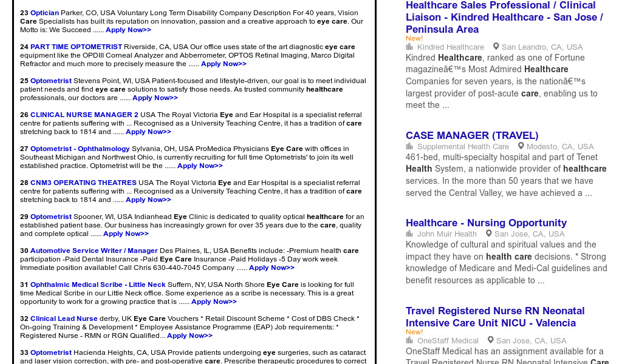Open the Optometrist listing in Stevens Point

click(x=51, y=81)
